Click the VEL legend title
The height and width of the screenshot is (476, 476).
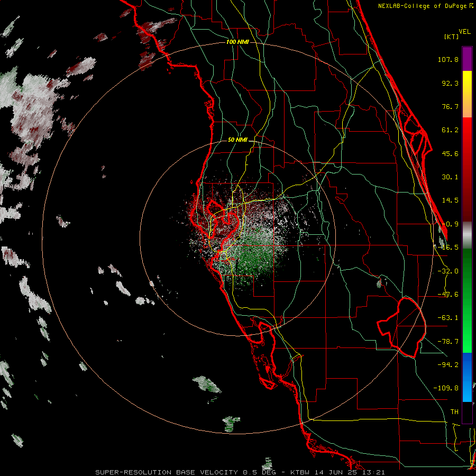(x=464, y=32)
